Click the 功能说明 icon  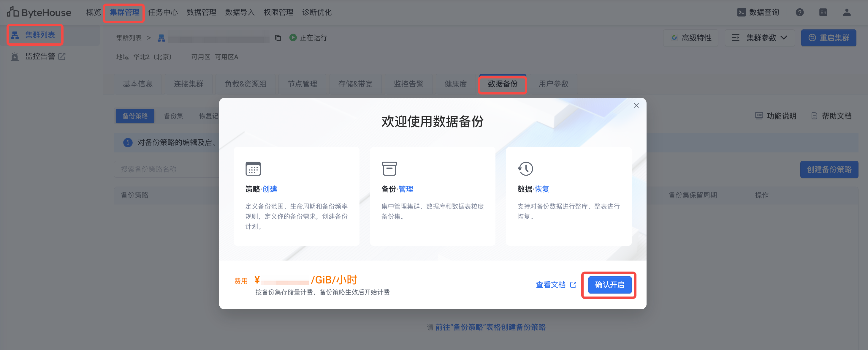tap(758, 116)
